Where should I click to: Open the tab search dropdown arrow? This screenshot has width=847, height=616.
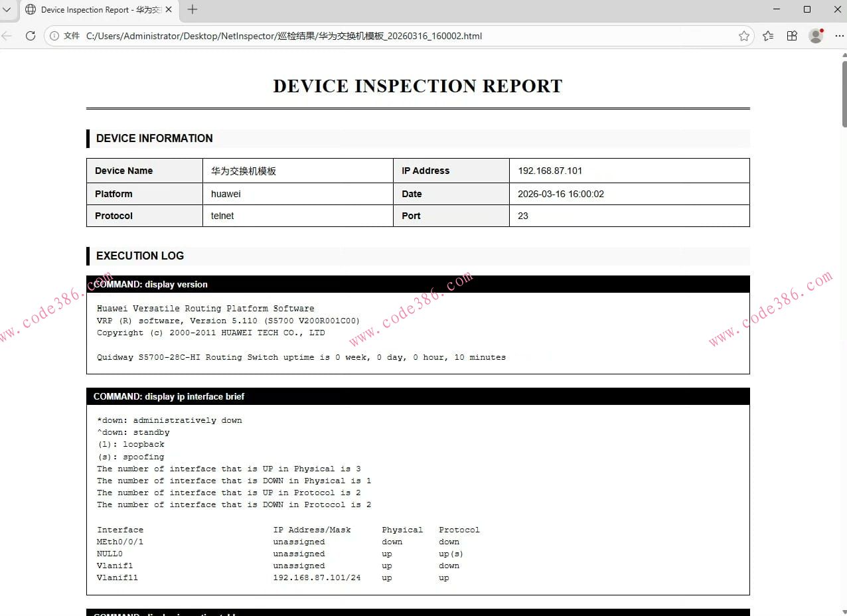[x=6, y=9]
